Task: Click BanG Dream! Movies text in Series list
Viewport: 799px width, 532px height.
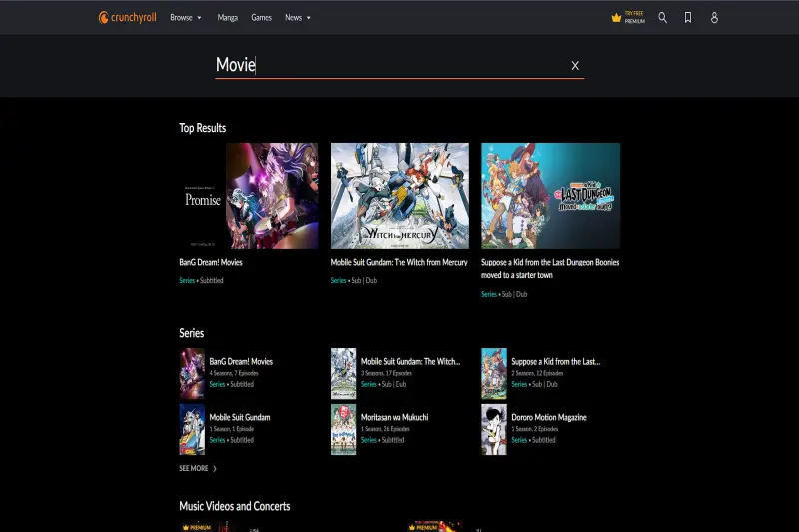Action: point(241,362)
